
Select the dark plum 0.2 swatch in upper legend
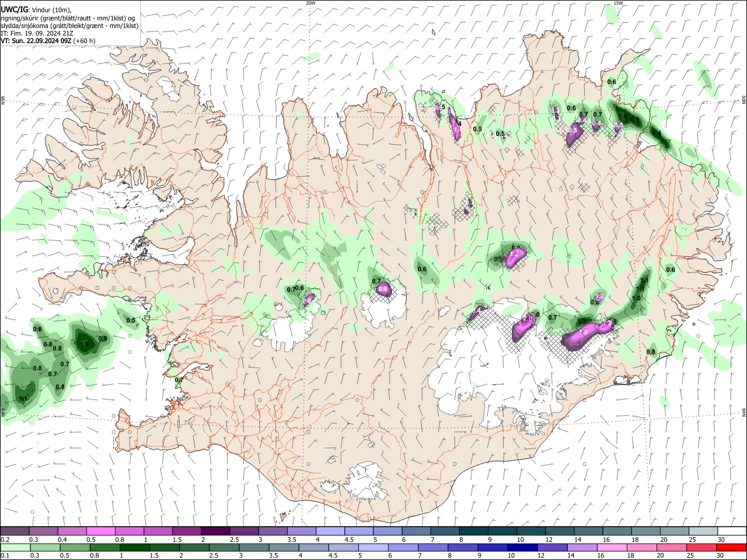pos(15,531)
